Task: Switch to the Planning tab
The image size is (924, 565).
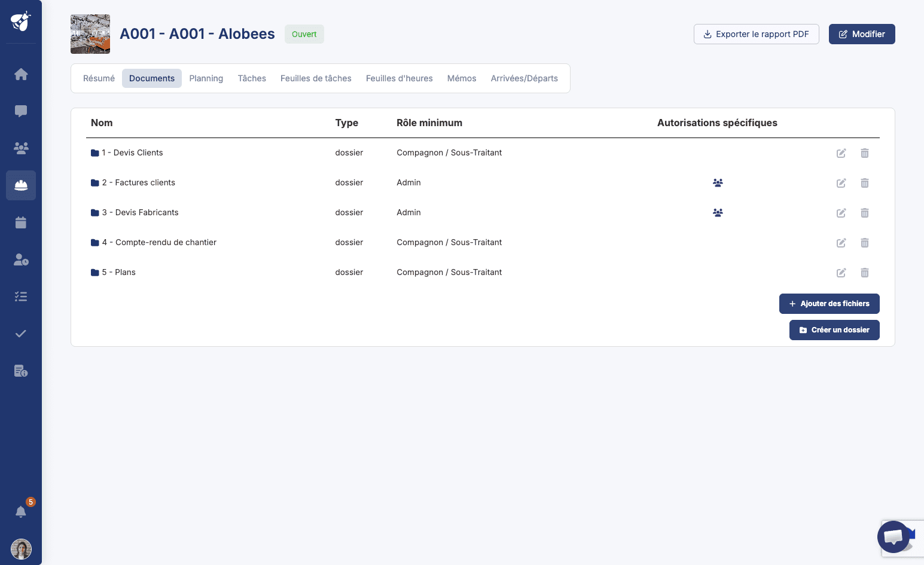Action: click(206, 78)
